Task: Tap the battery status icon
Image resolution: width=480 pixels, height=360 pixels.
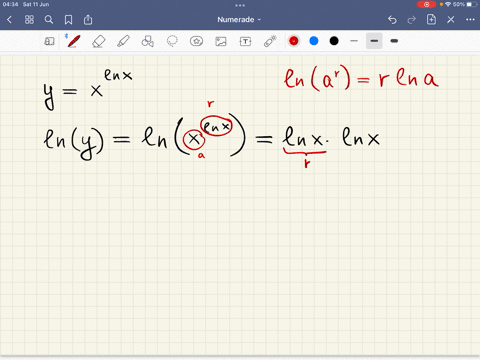Action: point(471,4)
